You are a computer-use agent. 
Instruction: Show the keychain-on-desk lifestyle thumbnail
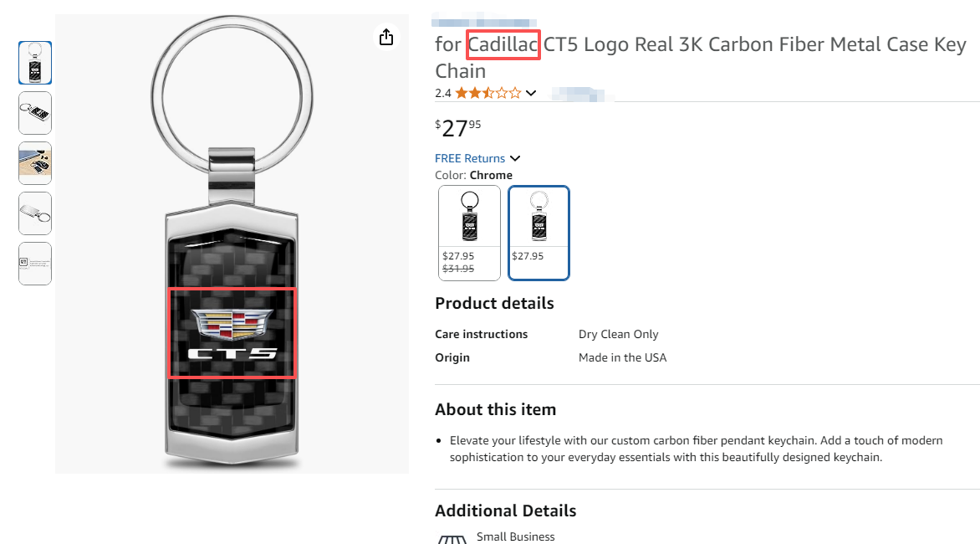[x=35, y=163]
